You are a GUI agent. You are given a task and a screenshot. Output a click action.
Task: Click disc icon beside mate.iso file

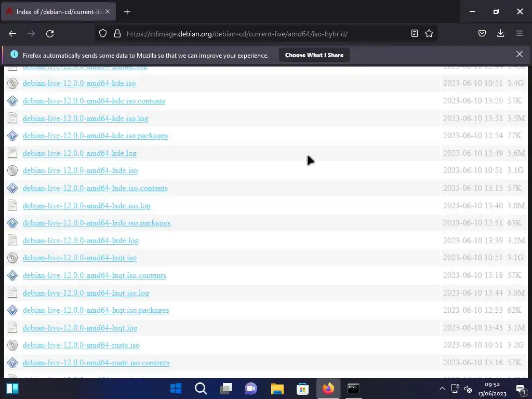(x=12, y=345)
